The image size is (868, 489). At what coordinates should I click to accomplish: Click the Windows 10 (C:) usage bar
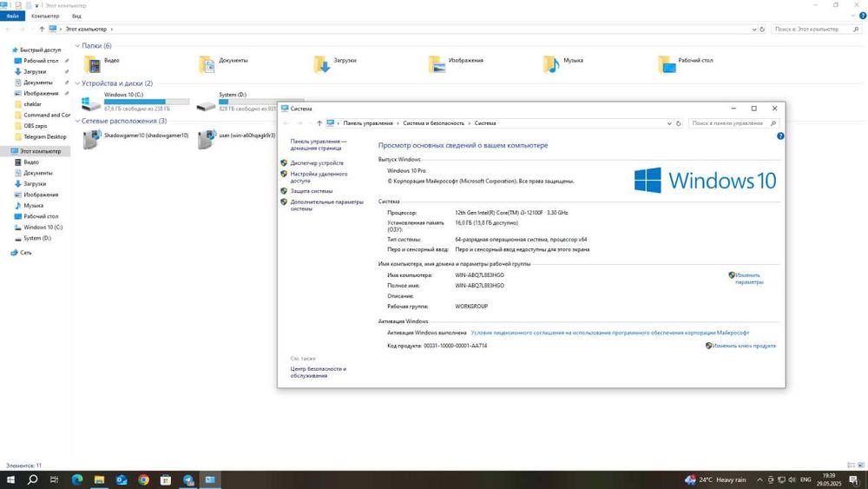point(147,102)
